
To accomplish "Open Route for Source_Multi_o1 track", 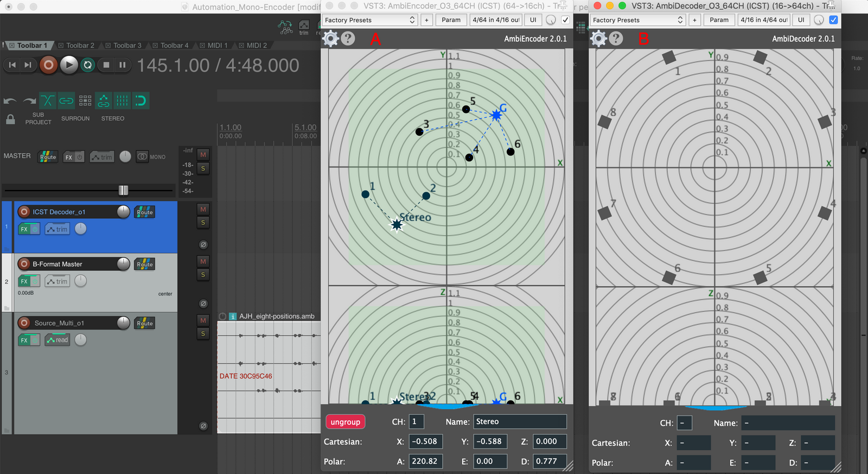I will pos(145,323).
